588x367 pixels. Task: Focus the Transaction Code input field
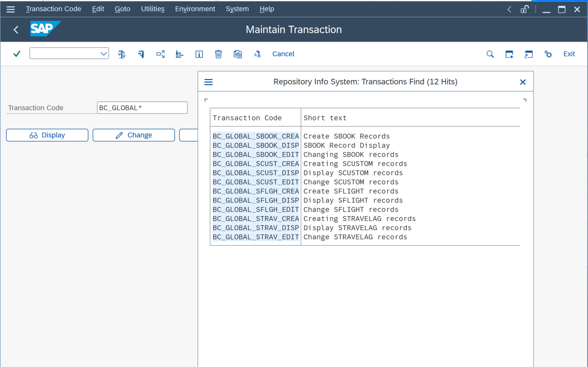pos(142,108)
